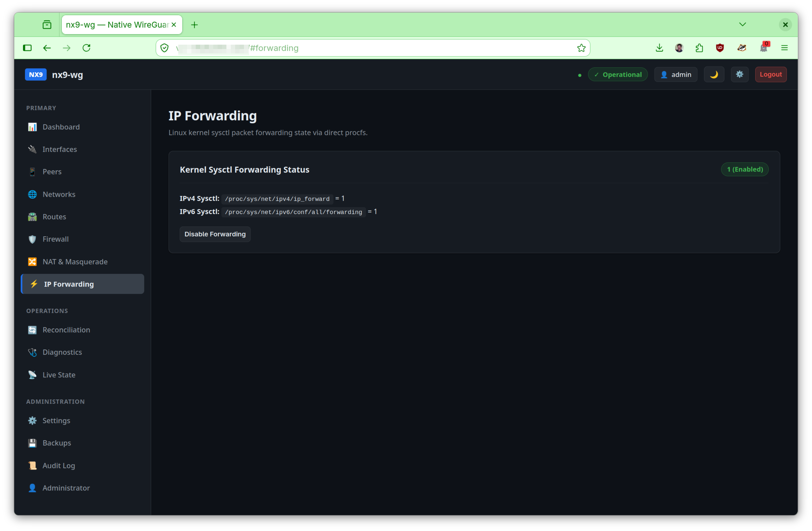The height and width of the screenshot is (531, 812).
Task: Click Disable Forwarding button
Action: click(215, 234)
